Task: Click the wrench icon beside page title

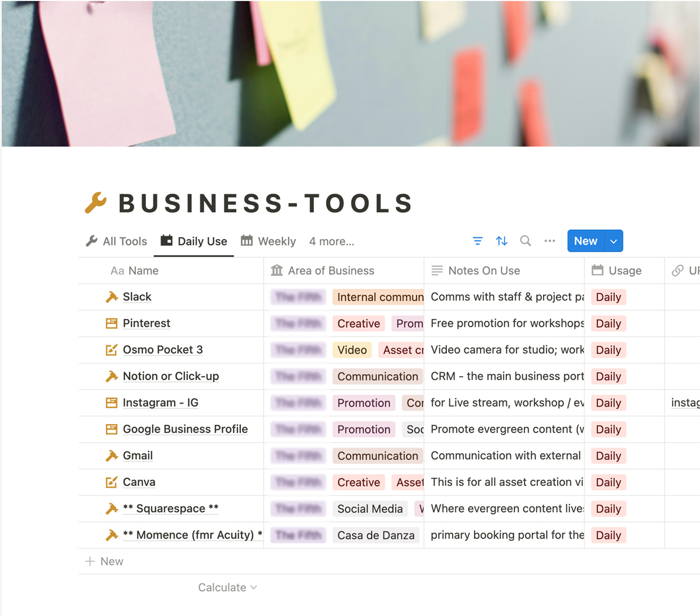Action: click(96, 203)
